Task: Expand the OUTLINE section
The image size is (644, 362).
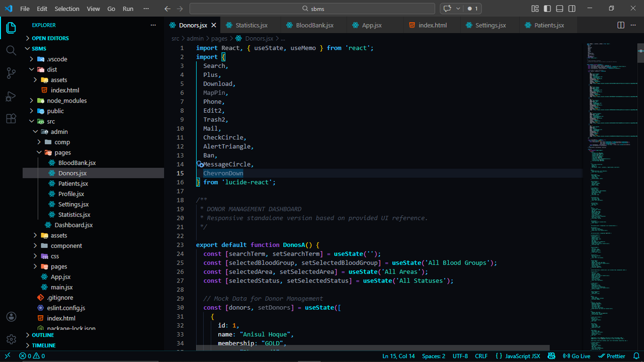Action: pos(43,335)
